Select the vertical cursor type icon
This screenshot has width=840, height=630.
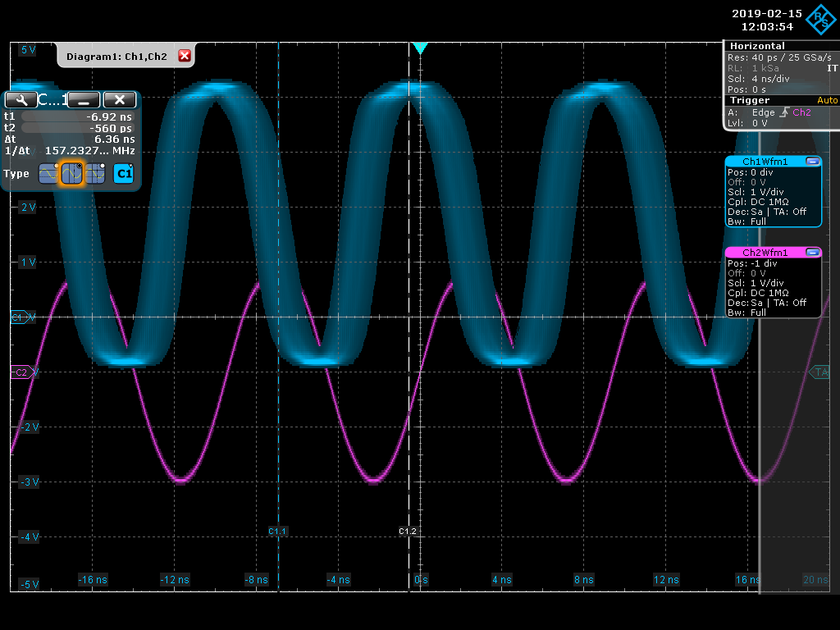tap(72, 174)
